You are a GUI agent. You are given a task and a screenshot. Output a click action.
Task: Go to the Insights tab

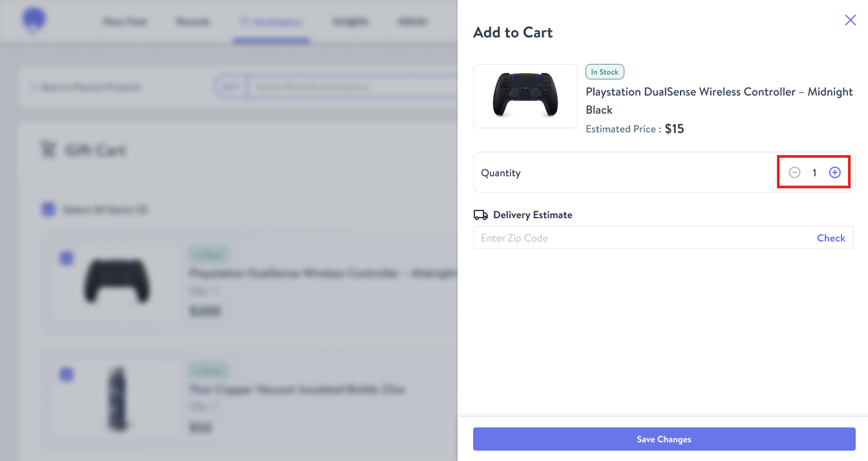(350, 22)
